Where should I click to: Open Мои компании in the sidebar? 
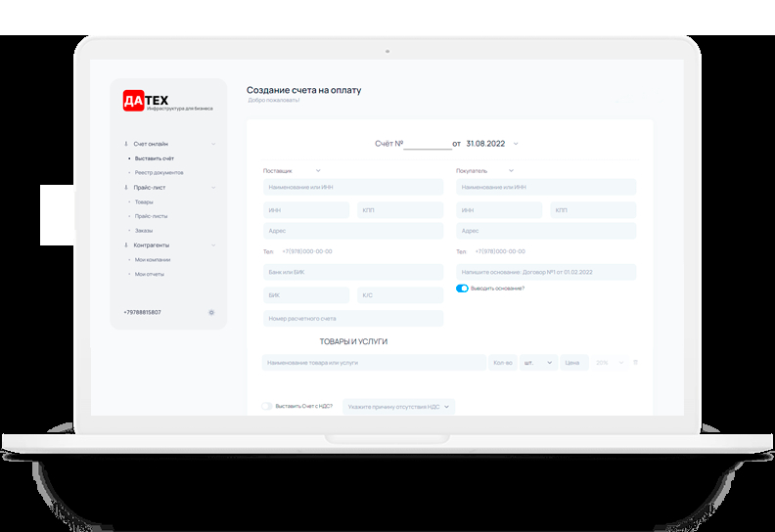(x=153, y=259)
